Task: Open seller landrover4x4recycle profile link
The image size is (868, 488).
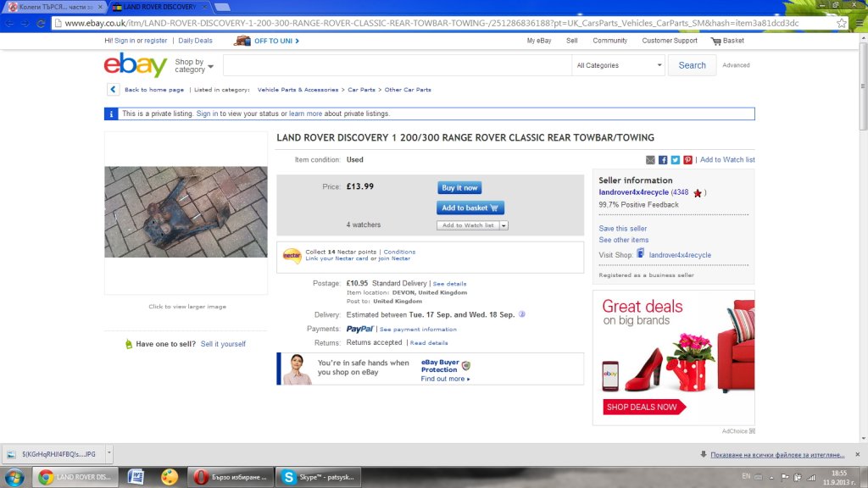Action: [x=633, y=192]
